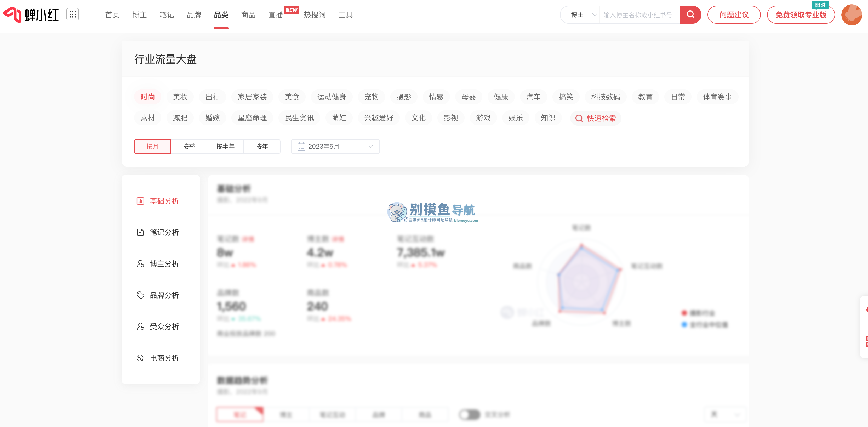Click the 基础分析 chart icon in sidebar
The height and width of the screenshot is (427, 868).
[140, 201]
